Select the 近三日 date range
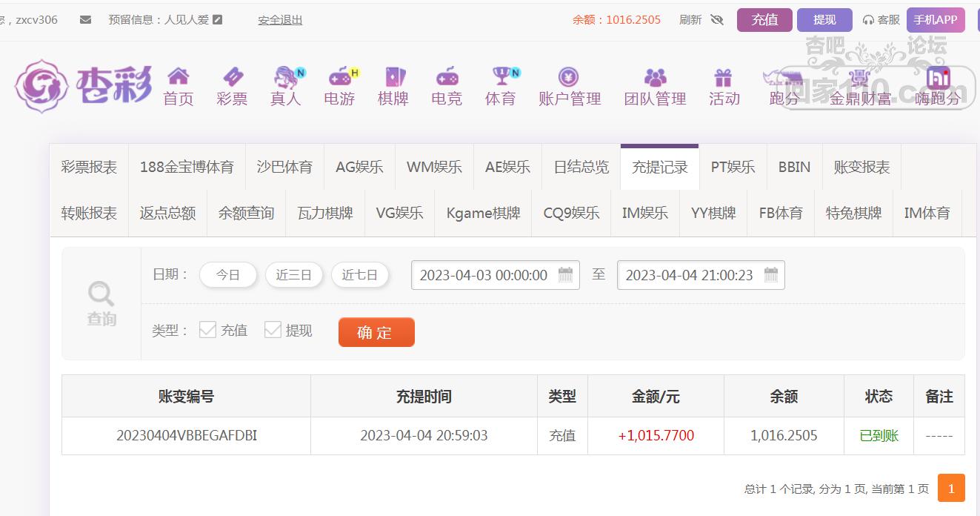This screenshot has width=980, height=516. coord(293,275)
